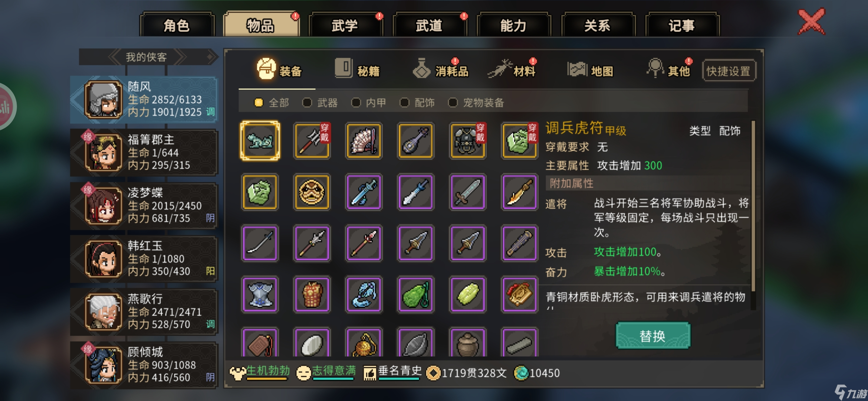Click the 替换 replace button
868x401 pixels.
(x=652, y=336)
